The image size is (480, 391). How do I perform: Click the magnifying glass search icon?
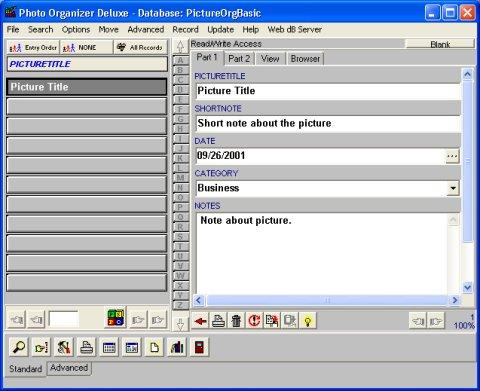(19, 347)
